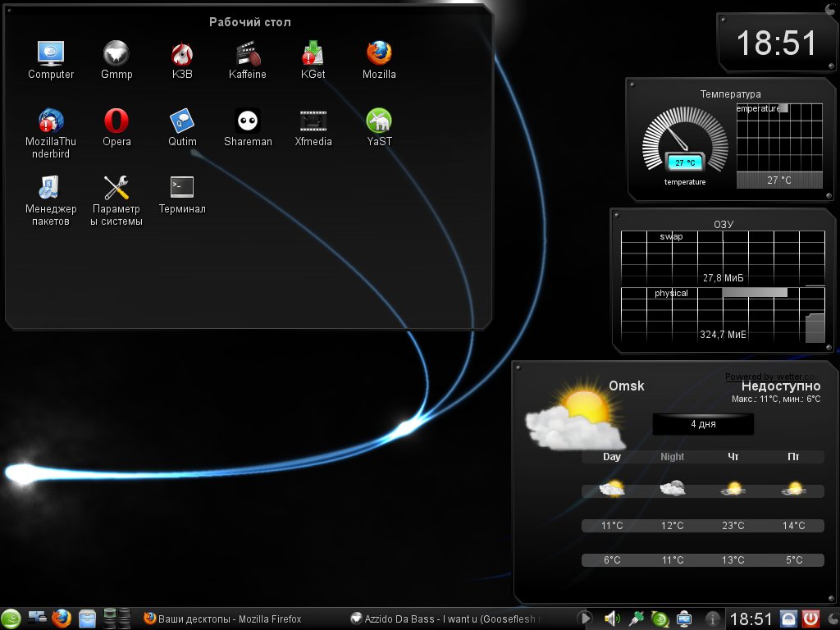Image resolution: width=840 pixels, height=630 pixels.
Task: Click the openSUSE application launcher menu button
Action: click(11, 619)
